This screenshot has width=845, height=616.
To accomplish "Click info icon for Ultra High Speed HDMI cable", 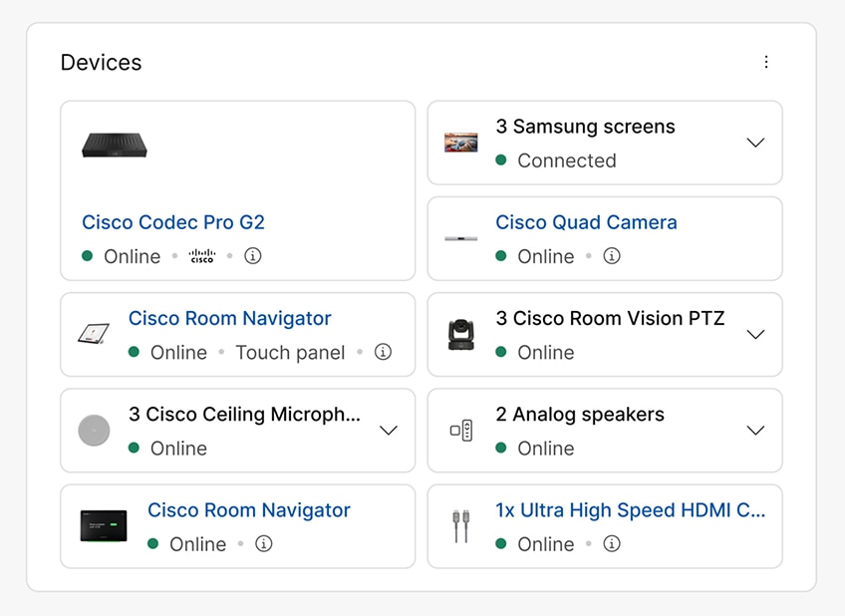I will click(612, 544).
